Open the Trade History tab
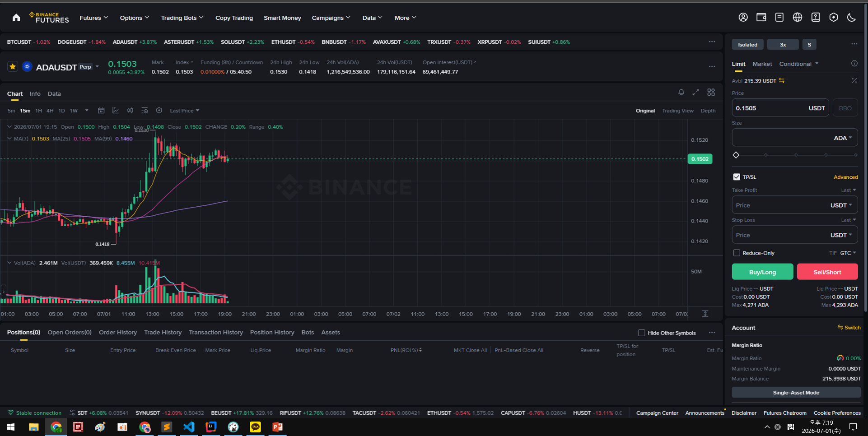868x436 pixels. (163, 333)
